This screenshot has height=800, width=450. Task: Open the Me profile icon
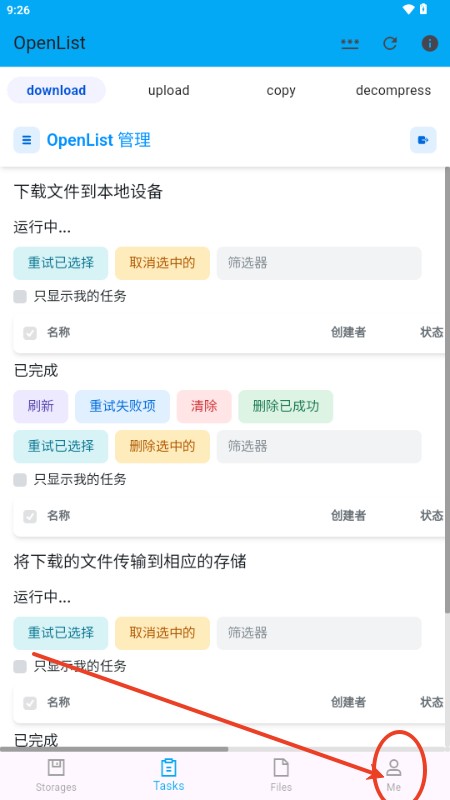tap(393, 776)
